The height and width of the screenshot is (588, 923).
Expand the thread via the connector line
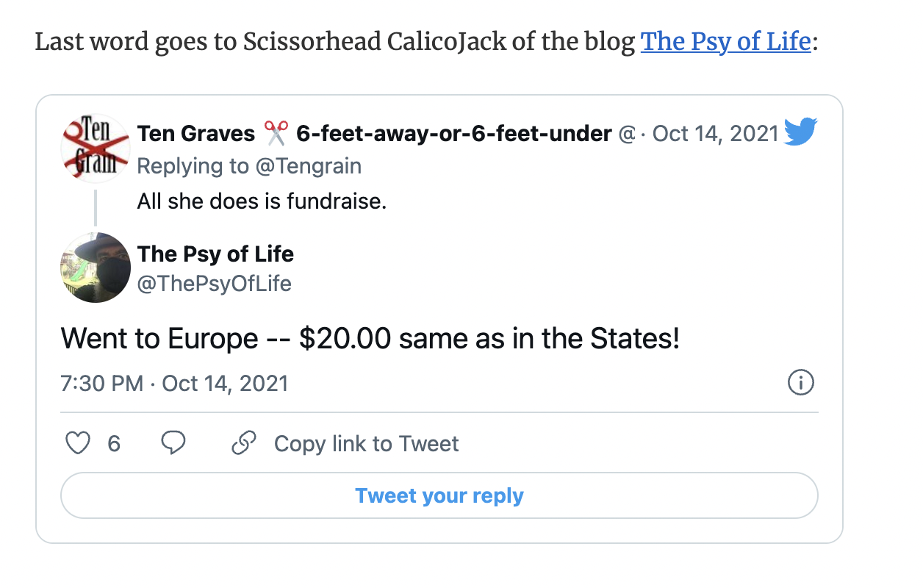pyautogui.click(x=96, y=206)
